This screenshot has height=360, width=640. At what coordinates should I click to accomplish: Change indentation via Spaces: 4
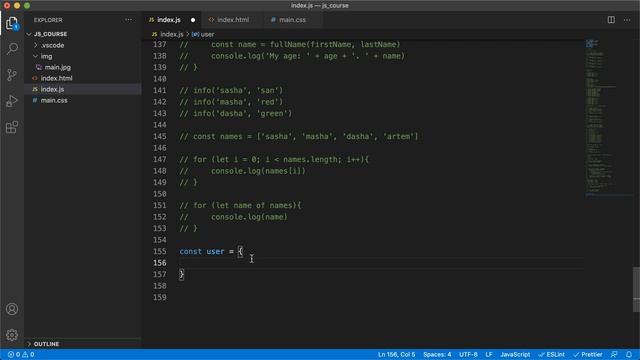pos(437,354)
